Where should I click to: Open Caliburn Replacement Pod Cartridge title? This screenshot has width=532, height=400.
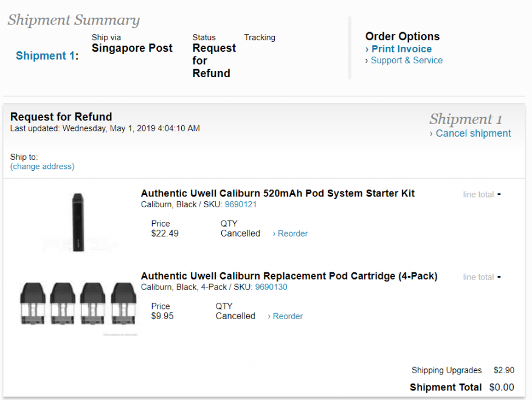[x=289, y=276]
